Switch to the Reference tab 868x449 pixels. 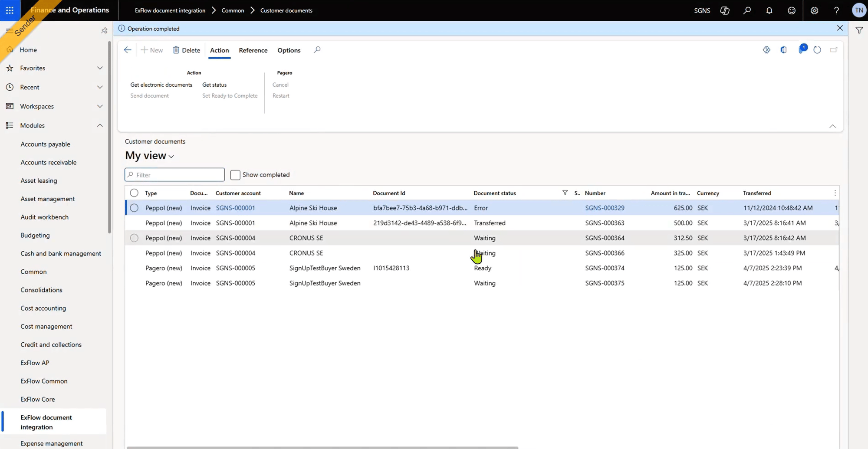point(253,50)
